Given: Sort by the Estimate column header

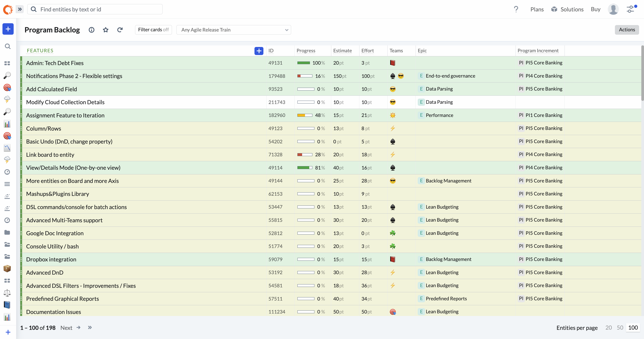Looking at the screenshot, I should click(x=342, y=51).
